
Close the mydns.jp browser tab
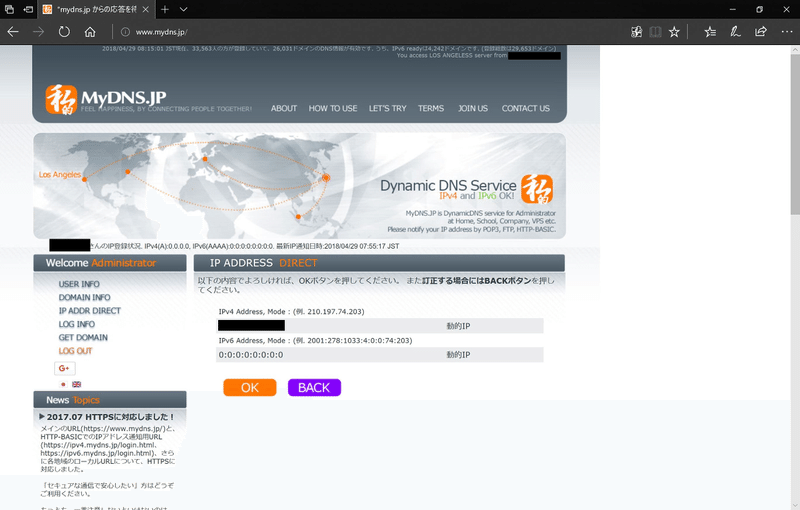[x=146, y=9]
